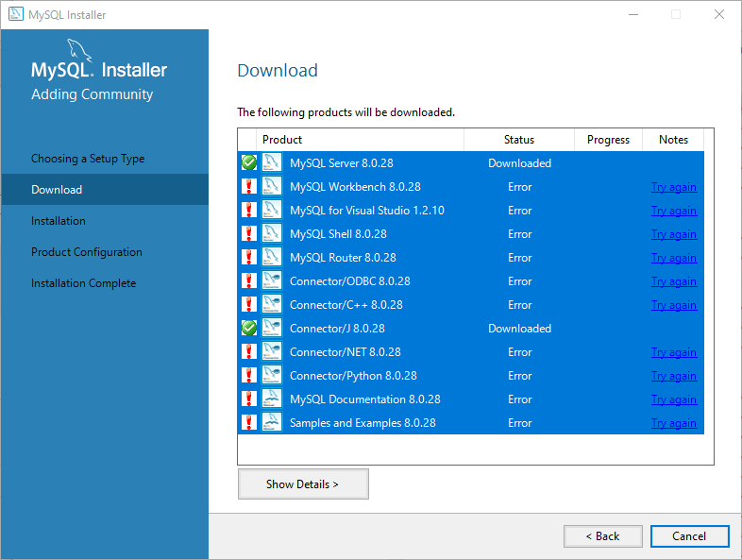Open the Choosing a Setup Type step

[88, 159]
